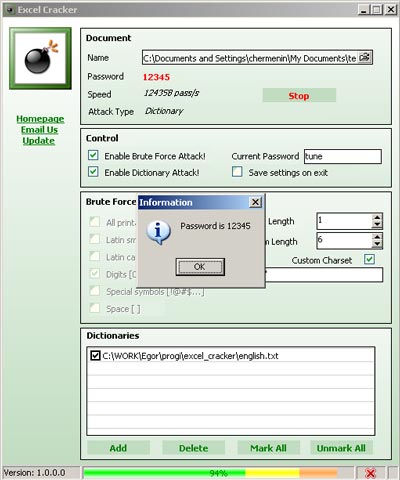Click the found password 12345 in red
400x480 pixels.
point(156,77)
